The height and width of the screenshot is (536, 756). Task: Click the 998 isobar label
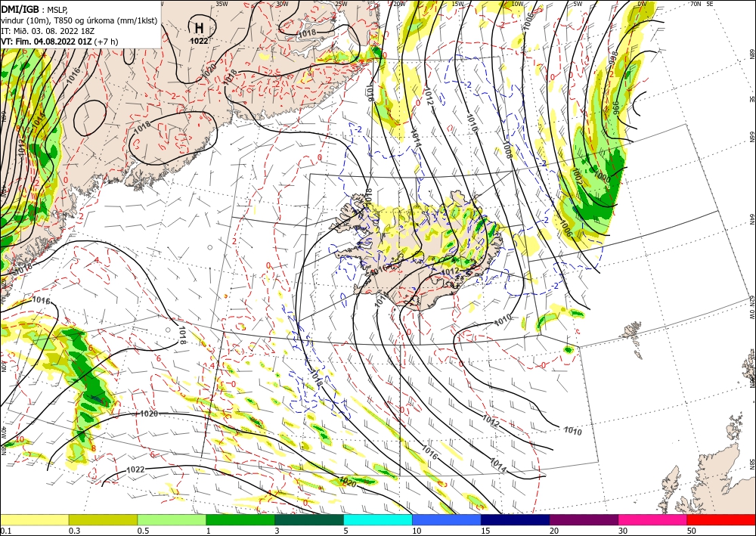click(613, 58)
